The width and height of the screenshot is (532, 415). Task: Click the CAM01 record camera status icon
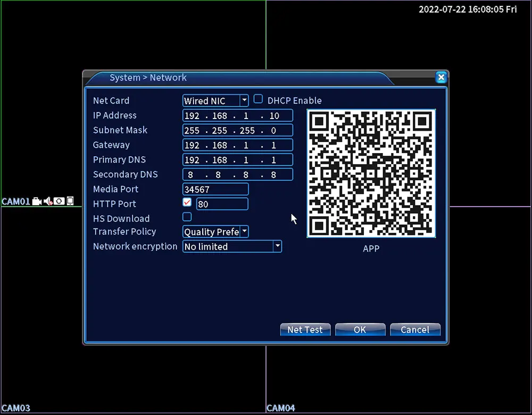pyautogui.click(x=37, y=201)
